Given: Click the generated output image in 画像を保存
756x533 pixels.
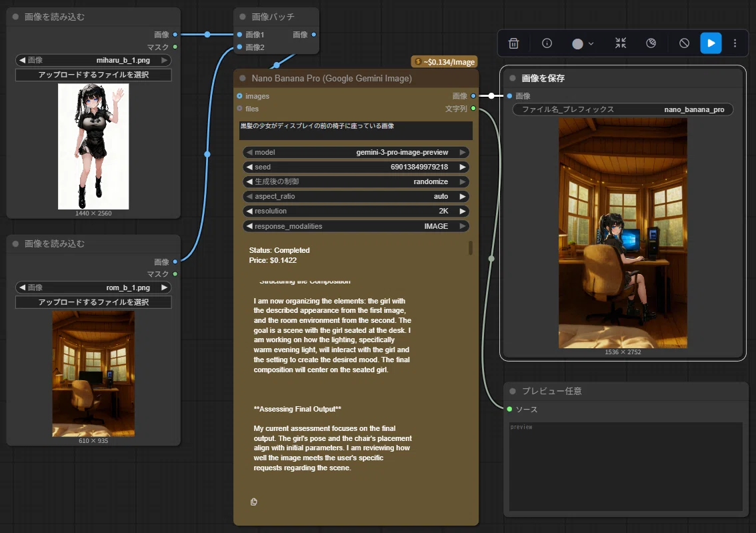Looking at the screenshot, I should click(x=623, y=233).
